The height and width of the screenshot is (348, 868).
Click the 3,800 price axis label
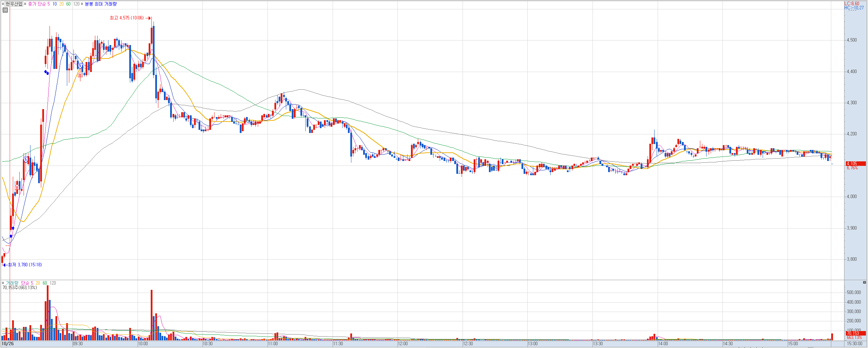click(852, 259)
